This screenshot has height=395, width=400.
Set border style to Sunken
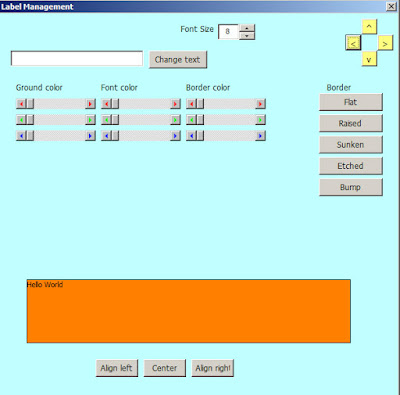tap(351, 145)
